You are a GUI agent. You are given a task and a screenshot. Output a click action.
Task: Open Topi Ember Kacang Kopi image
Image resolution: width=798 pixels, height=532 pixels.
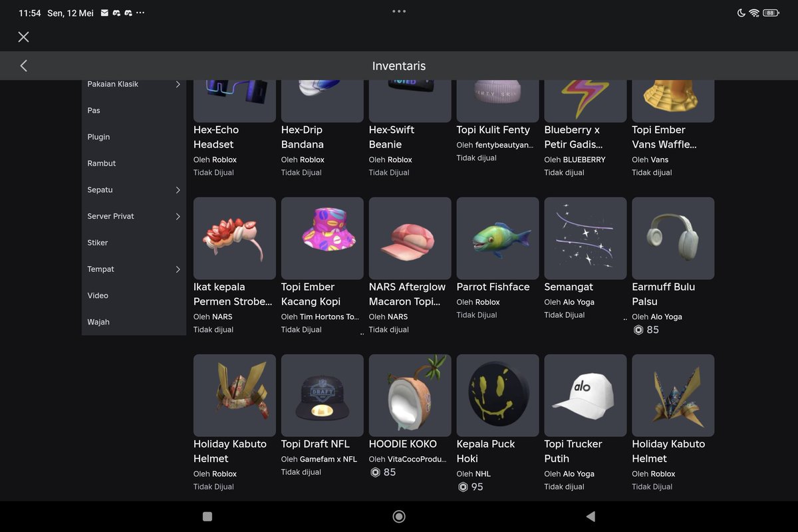click(x=323, y=238)
